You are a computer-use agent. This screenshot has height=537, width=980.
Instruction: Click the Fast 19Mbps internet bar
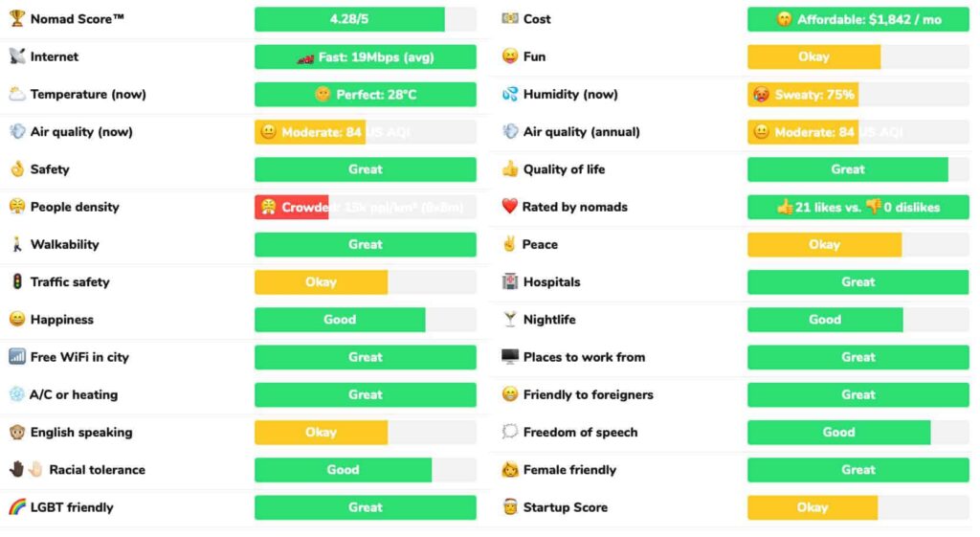point(365,56)
